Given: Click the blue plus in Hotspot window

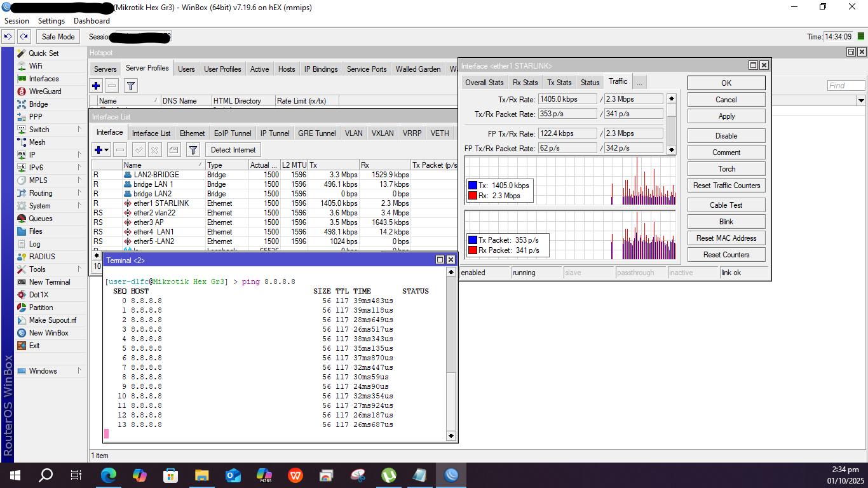Looking at the screenshot, I should pyautogui.click(x=96, y=85).
